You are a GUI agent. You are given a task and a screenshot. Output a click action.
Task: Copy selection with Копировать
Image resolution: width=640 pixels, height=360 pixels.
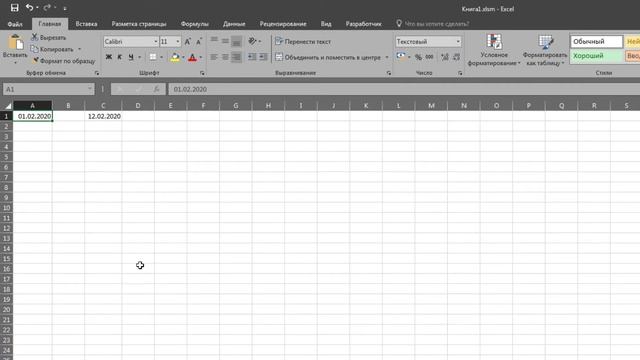click(x=52, y=49)
